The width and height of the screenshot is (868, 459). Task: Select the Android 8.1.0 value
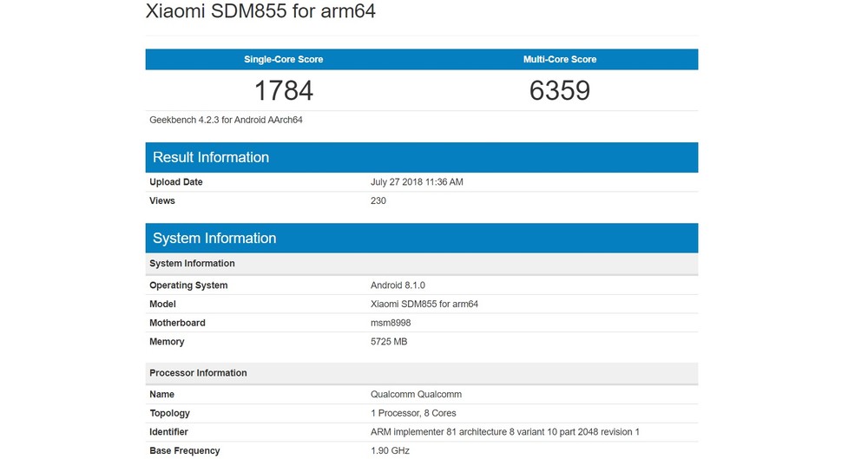[398, 285]
